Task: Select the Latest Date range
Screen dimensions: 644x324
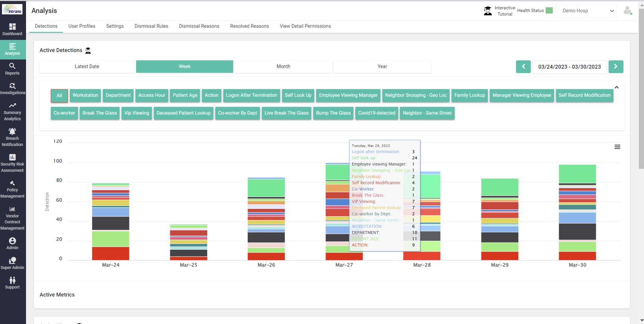Action: click(87, 67)
